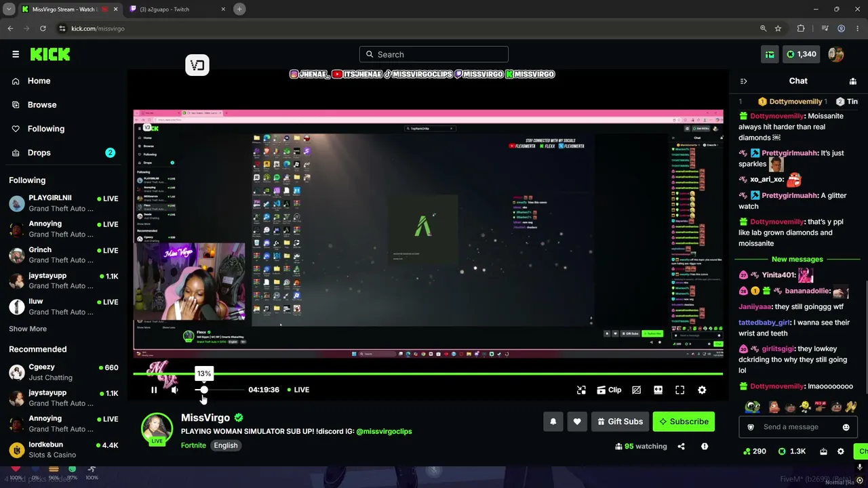
Task: Open the browser tab search dropdown
Action: [x=9, y=9]
